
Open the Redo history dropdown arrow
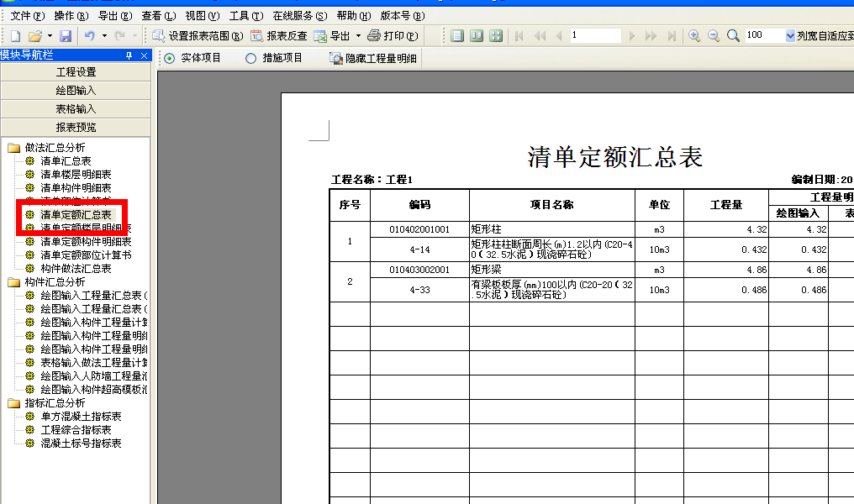(x=134, y=36)
